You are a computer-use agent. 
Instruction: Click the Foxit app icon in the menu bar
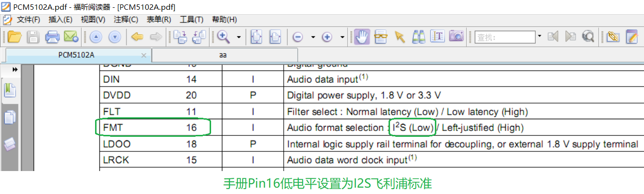(x=7, y=20)
